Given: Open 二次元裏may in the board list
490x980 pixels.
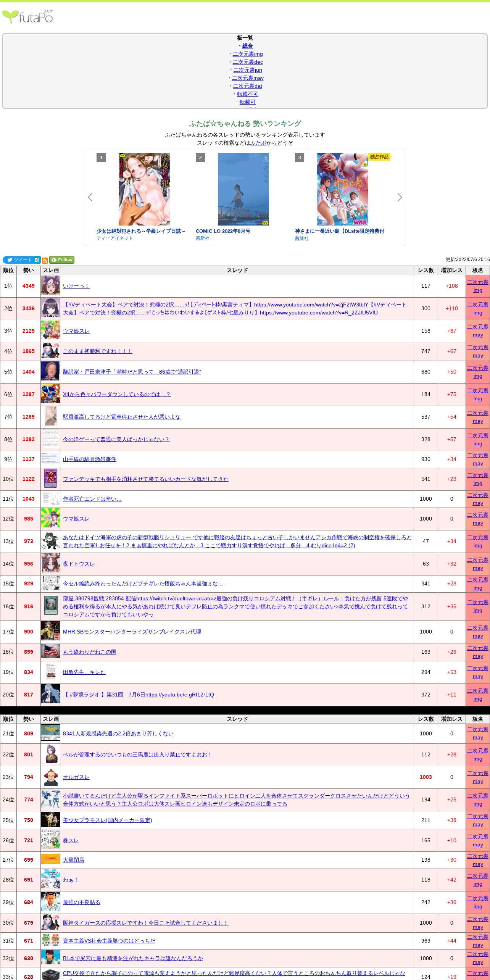Looking at the screenshot, I should coord(248,78).
